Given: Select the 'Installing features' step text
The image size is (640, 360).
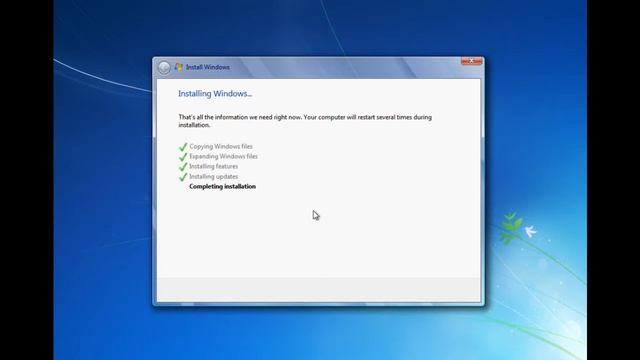Looking at the screenshot, I should tap(213, 166).
